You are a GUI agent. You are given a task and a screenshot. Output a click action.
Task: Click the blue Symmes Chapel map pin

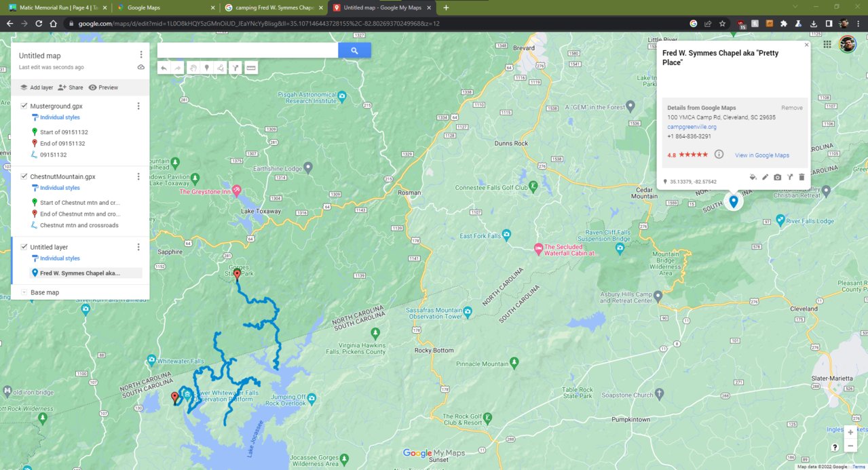coord(733,201)
